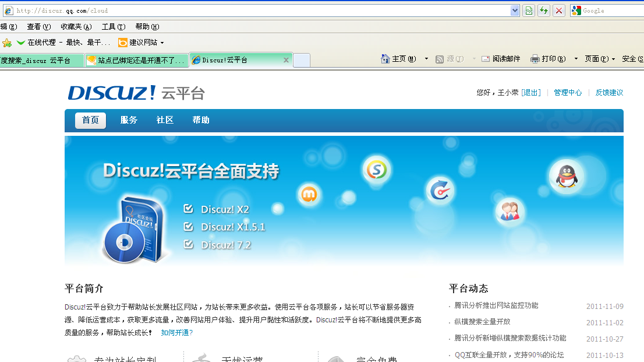The width and height of the screenshot is (644, 362).
Task: Click the green arrow 在线代理 favorite icon
Action: (20, 43)
